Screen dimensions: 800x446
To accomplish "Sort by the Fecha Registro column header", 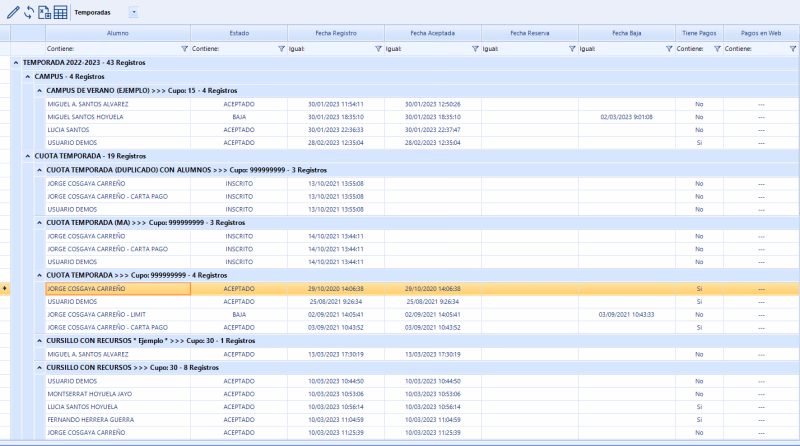I will point(335,33).
